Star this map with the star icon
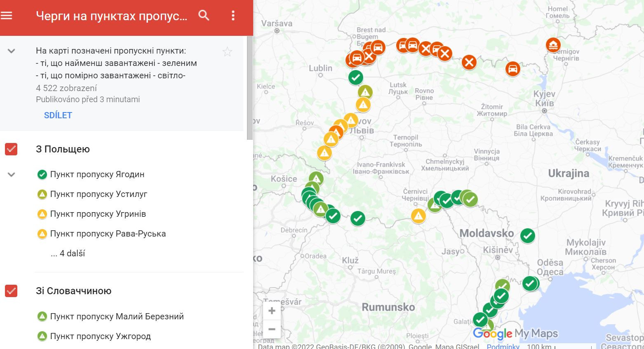644x349 pixels. pos(227,52)
